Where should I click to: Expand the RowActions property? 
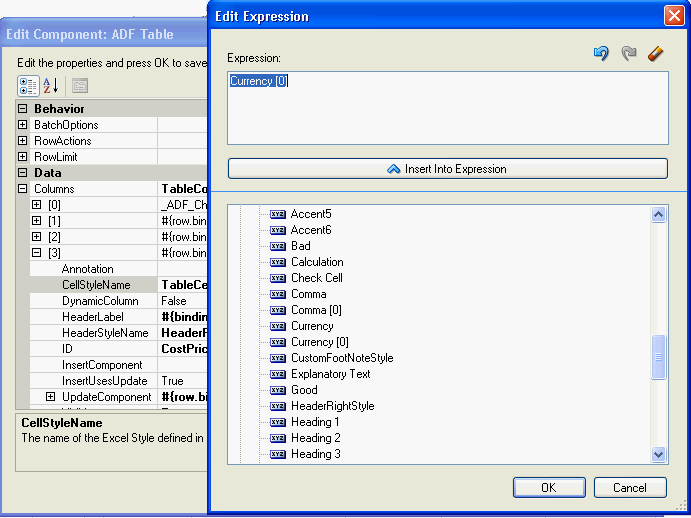(x=22, y=141)
